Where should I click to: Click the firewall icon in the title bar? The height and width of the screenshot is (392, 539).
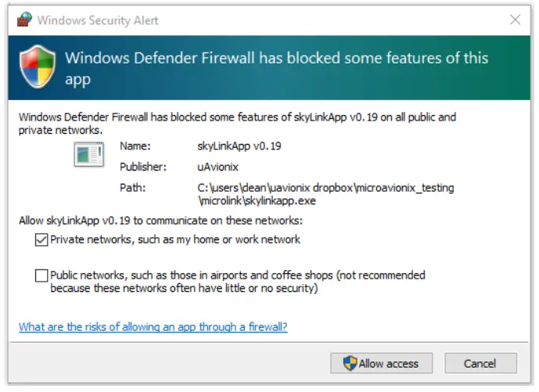tap(24, 20)
